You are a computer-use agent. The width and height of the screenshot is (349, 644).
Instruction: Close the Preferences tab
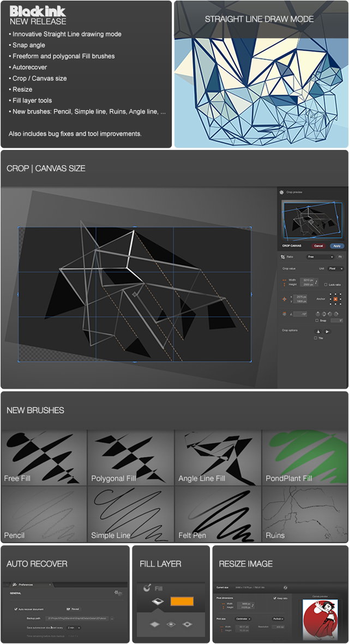coord(50,585)
